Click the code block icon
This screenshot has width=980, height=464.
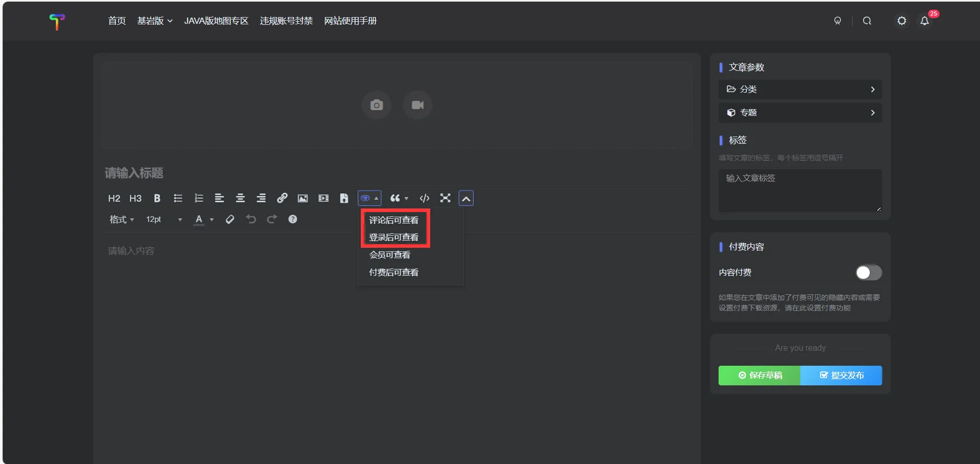tap(425, 198)
